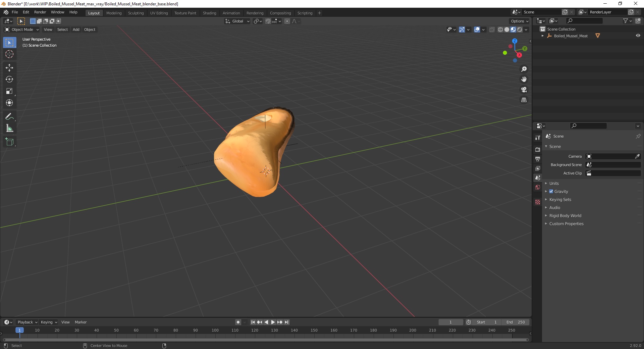Open the Texture properties tab

pyautogui.click(x=538, y=202)
